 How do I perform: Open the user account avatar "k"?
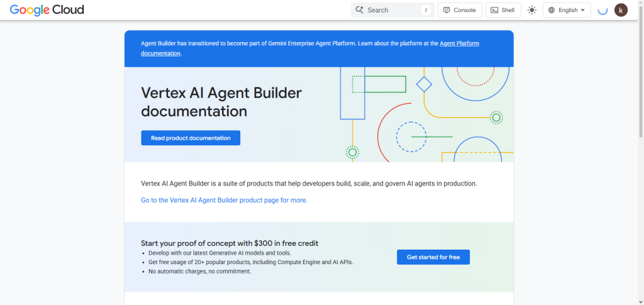(x=621, y=10)
